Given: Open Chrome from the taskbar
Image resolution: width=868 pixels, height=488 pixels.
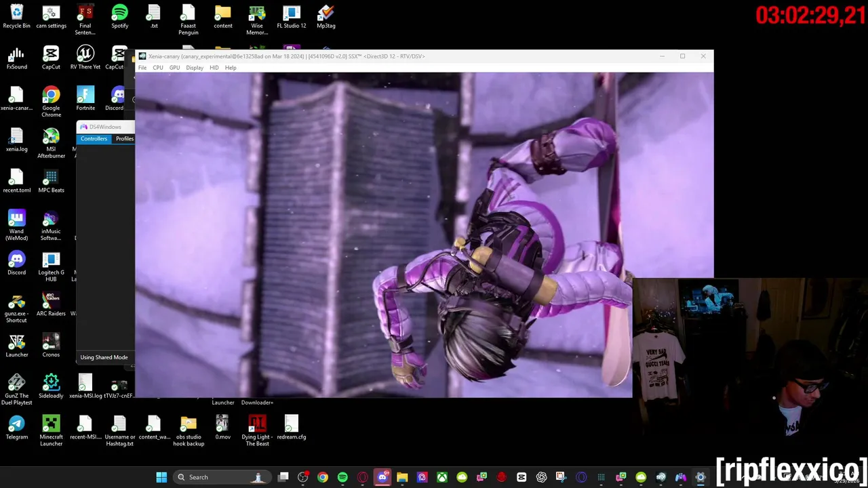Looking at the screenshot, I should pyautogui.click(x=323, y=477).
